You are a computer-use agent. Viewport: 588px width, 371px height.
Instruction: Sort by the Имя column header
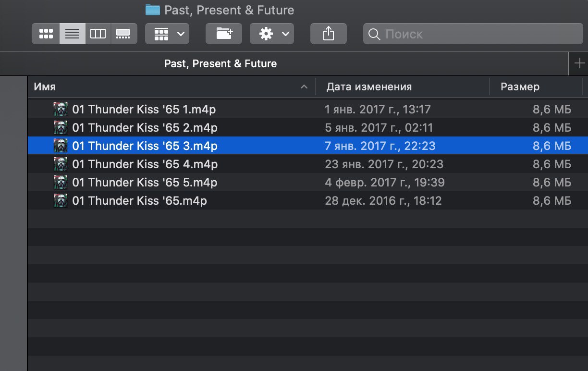click(x=171, y=87)
